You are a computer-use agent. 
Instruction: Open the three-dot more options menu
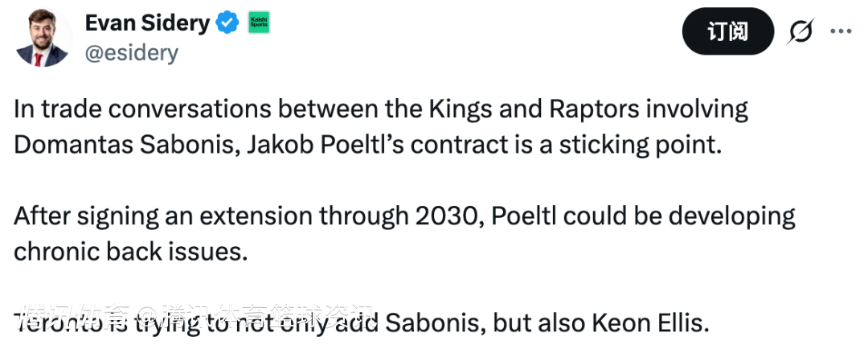(x=840, y=31)
